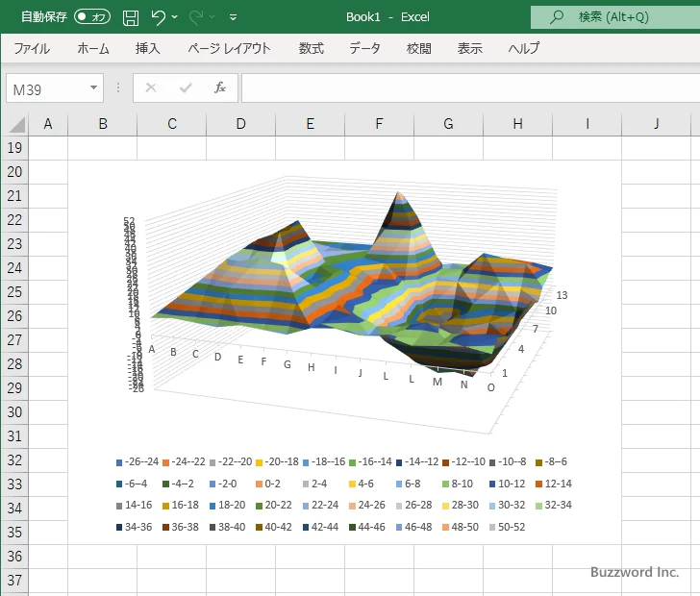700x596 pixels.
Task: Select row 37 header
Action: point(14,581)
